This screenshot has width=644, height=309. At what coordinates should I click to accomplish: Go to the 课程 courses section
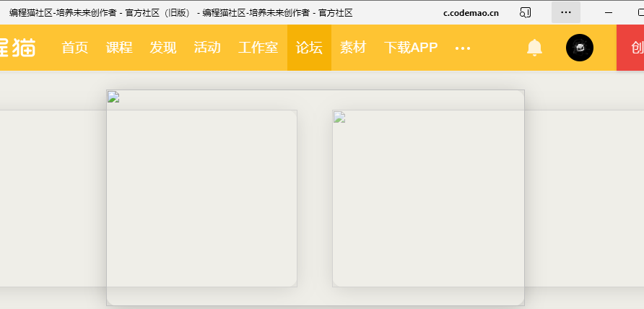(119, 48)
